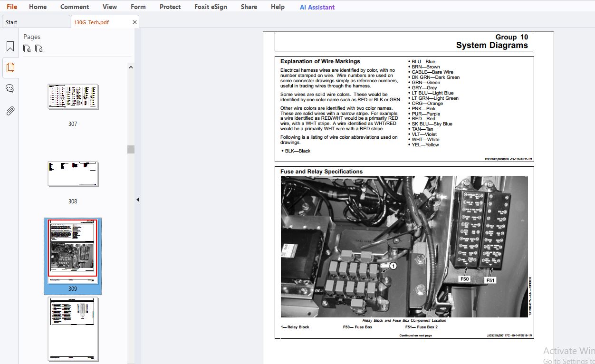
Task: Select the thumbnail below page 309
Action: [x=73, y=329]
